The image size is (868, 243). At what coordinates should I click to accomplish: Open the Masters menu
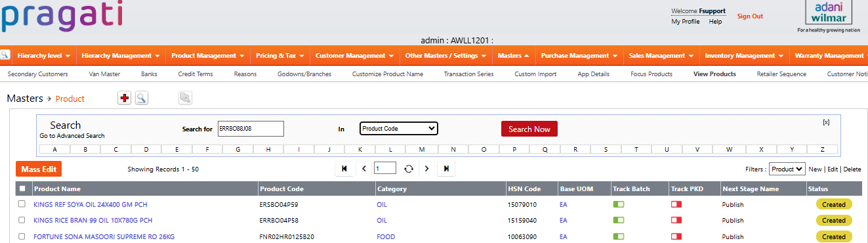tap(514, 56)
